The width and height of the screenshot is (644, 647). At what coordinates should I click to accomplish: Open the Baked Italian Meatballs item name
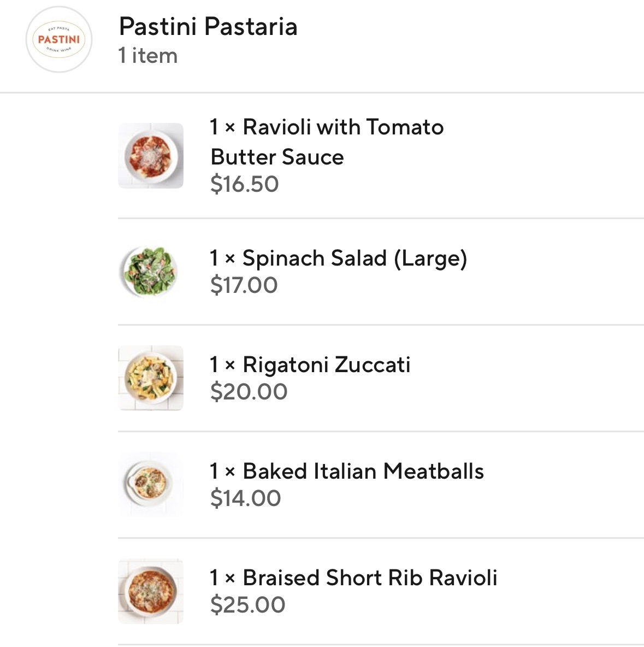click(363, 471)
